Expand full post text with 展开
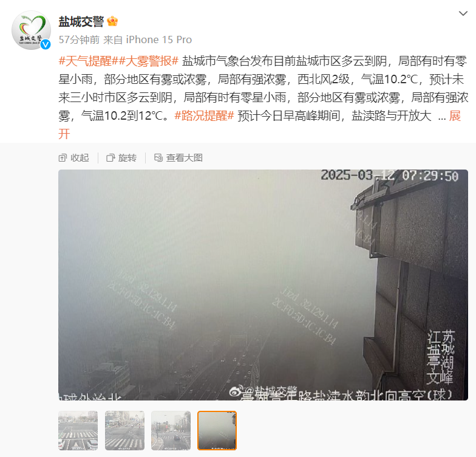This screenshot has width=476, height=457. (x=455, y=115)
